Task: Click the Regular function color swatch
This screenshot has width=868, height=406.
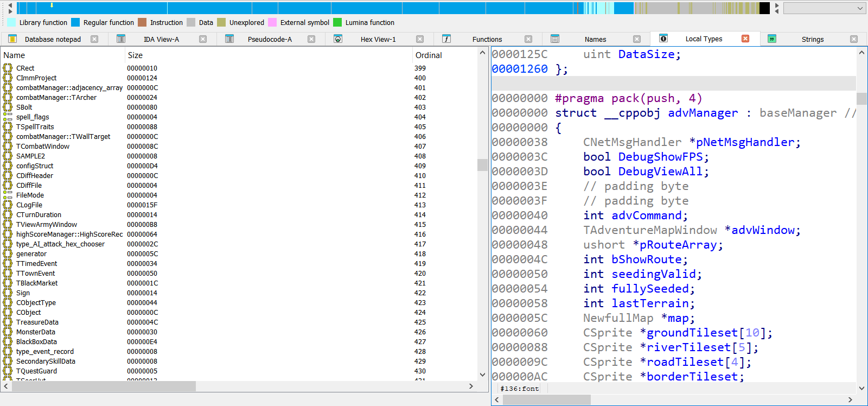Action: point(75,22)
